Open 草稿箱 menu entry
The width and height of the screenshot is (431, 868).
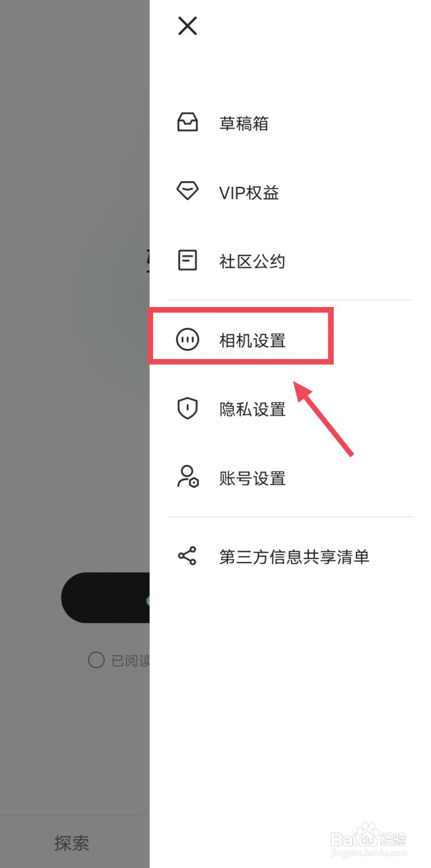pos(290,123)
